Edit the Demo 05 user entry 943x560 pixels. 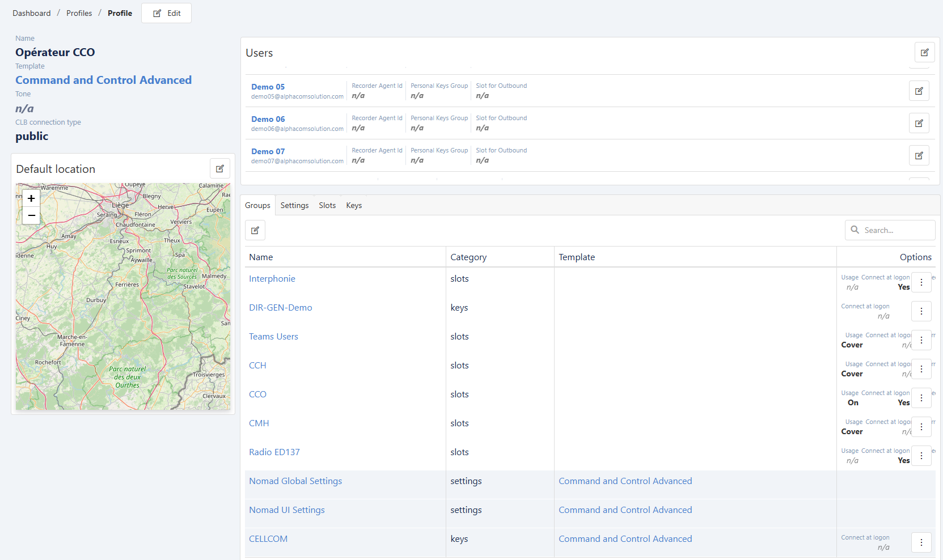tap(919, 91)
